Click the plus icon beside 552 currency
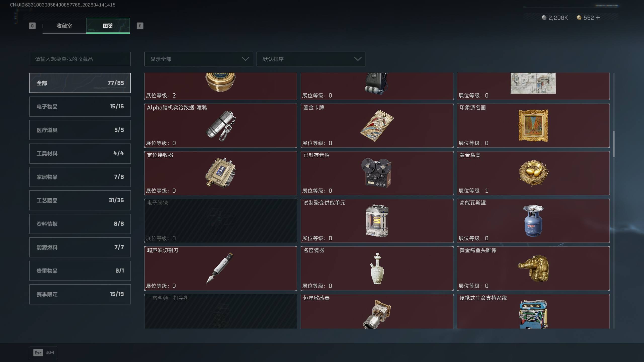The width and height of the screenshot is (644, 362). pos(598,18)
